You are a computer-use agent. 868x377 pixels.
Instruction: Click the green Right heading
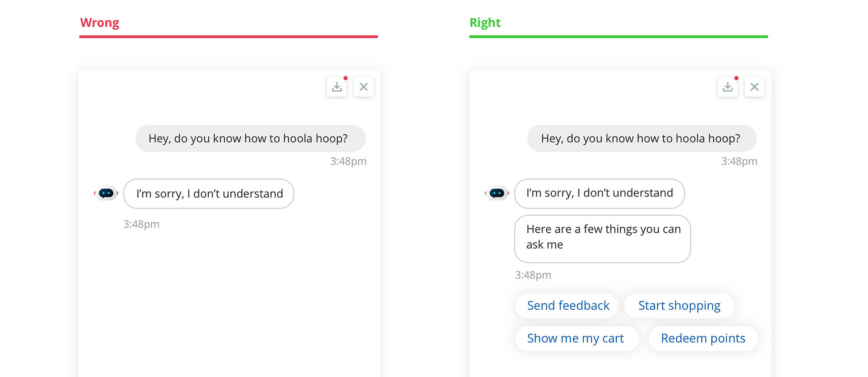[x=485, y=23]
